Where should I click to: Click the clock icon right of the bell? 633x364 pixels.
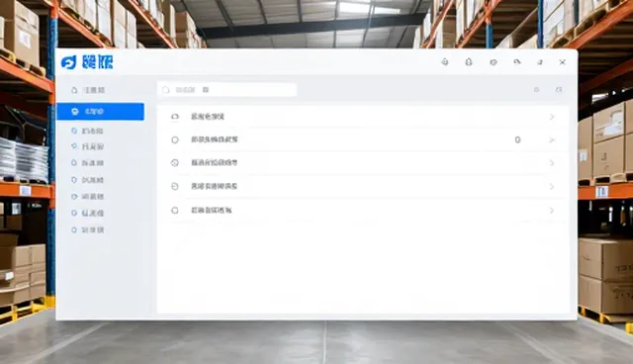pos(494,62)
